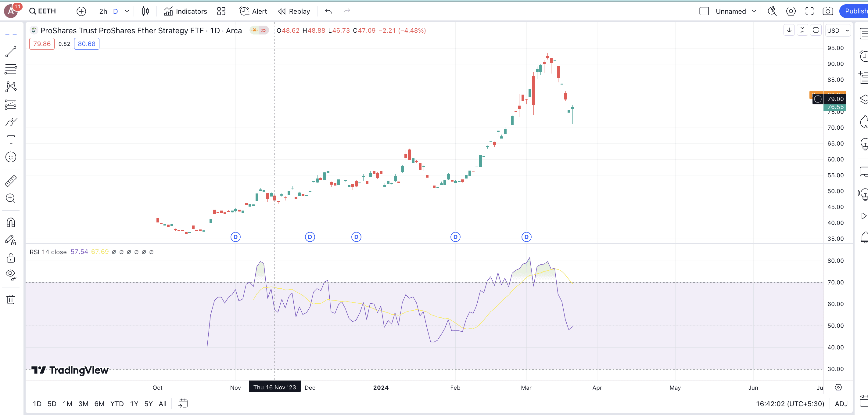
Task: Open the USD currency dropdown
Action: 838,31
